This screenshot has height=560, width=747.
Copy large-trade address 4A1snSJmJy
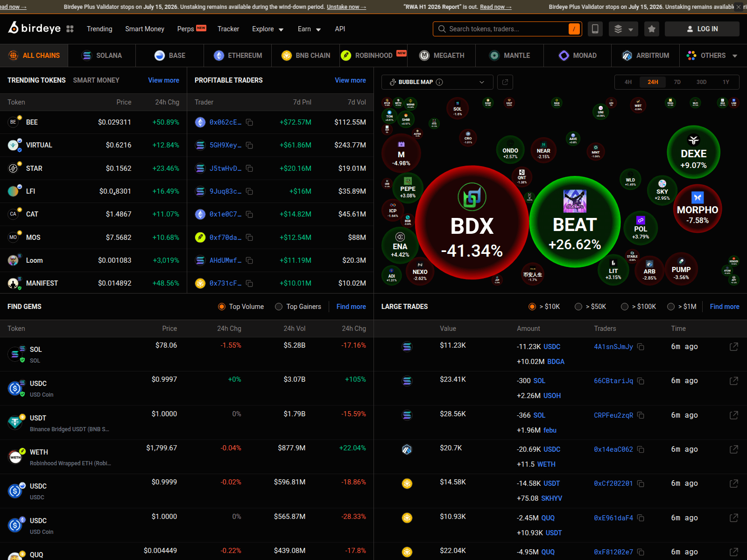click(x=641, y=347)
